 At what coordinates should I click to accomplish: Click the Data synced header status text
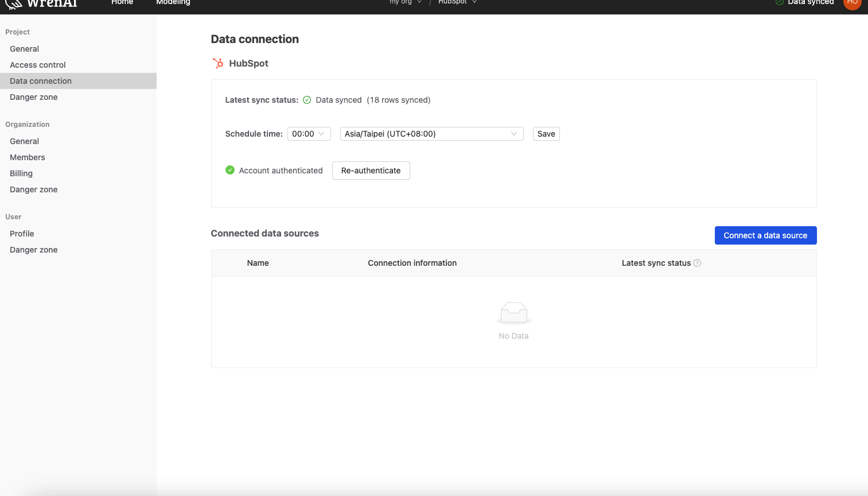tap(811, 2)
